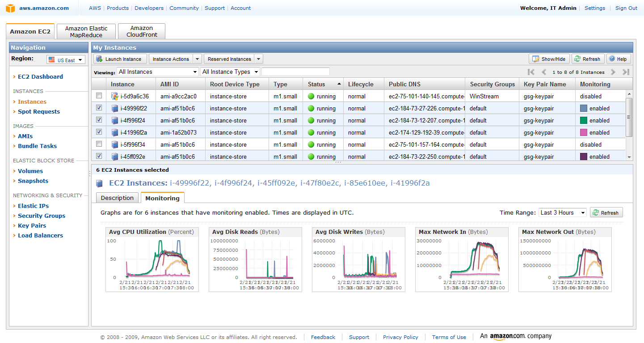Switch to Amazon CloudFront tab
This screenshot has width=644, height=343.
[142, 31]
